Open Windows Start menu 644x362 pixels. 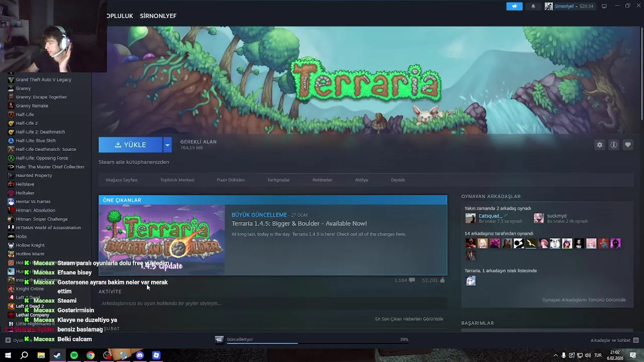click(8, 355)
